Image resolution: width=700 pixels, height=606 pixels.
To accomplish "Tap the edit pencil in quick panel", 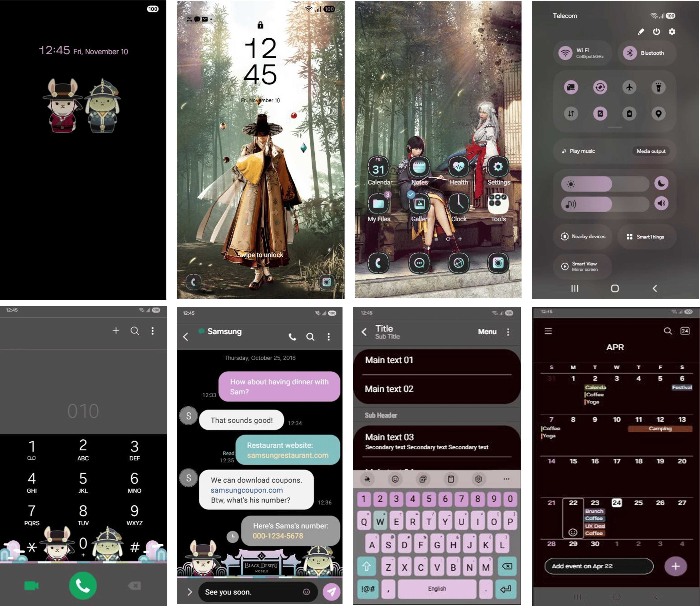I will [641, 32].
